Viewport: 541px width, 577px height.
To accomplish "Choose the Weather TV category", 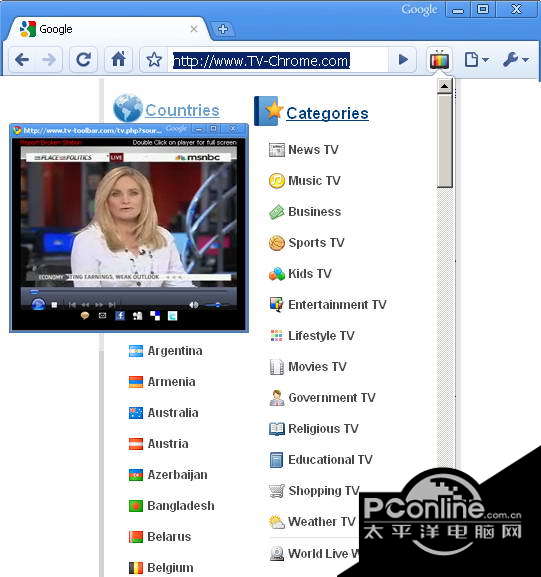I will tap(322, 521).
